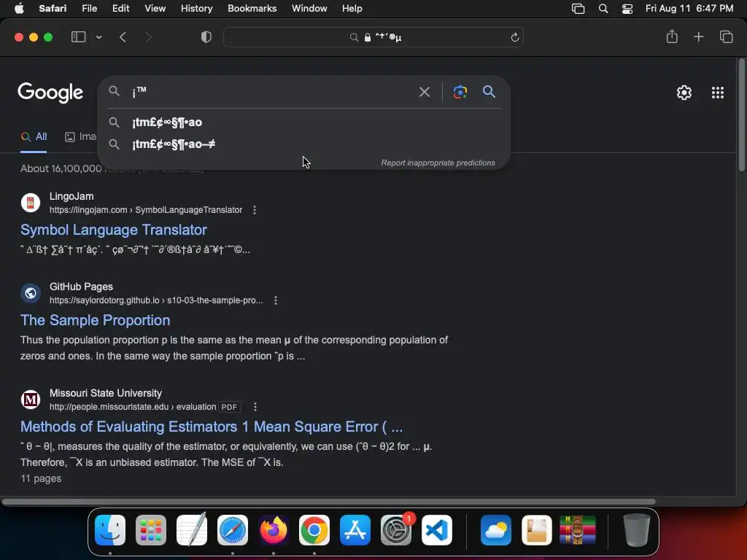The width and height of the screenshot is (747, 560).
Task: Click Report inappropriate predictions
Action: (x=438, y=163)
